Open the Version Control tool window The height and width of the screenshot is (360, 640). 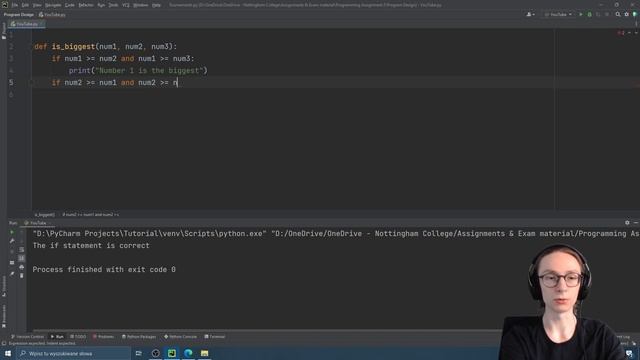(x=27, y=337)
